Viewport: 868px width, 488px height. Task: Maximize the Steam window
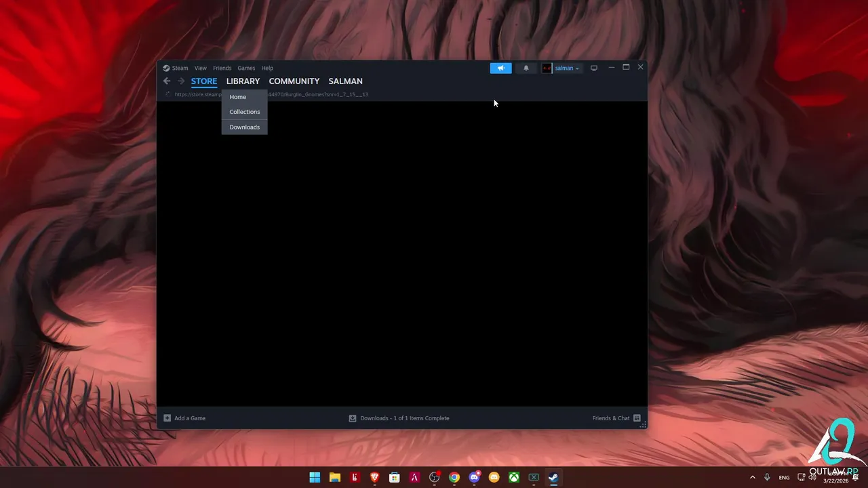point(626,67)
